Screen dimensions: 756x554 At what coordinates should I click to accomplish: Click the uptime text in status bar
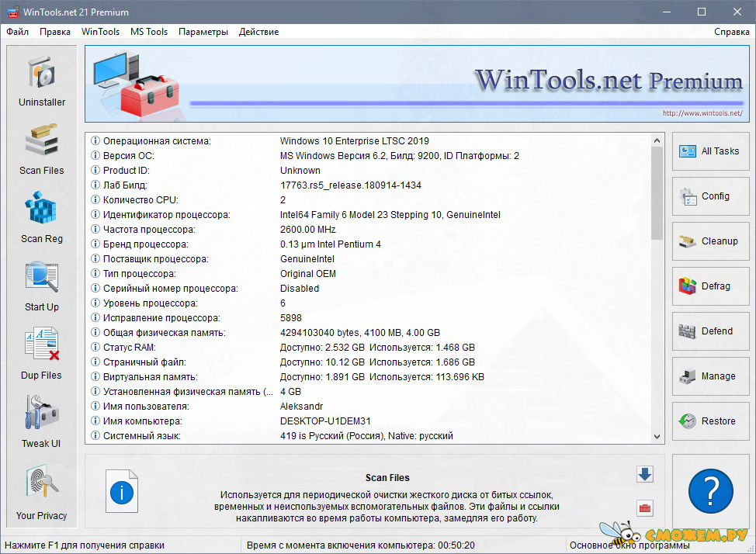361,545
